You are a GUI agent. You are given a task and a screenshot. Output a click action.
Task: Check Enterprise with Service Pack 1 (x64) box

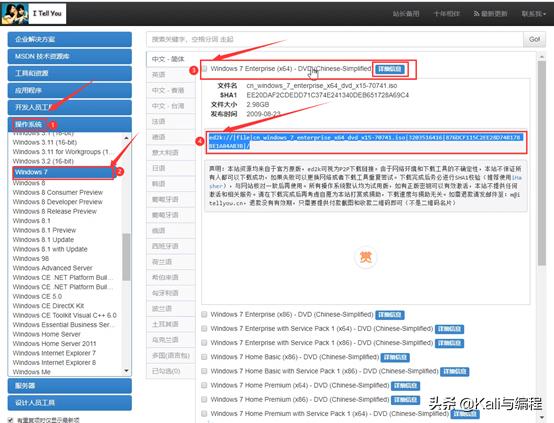point(204,328)
